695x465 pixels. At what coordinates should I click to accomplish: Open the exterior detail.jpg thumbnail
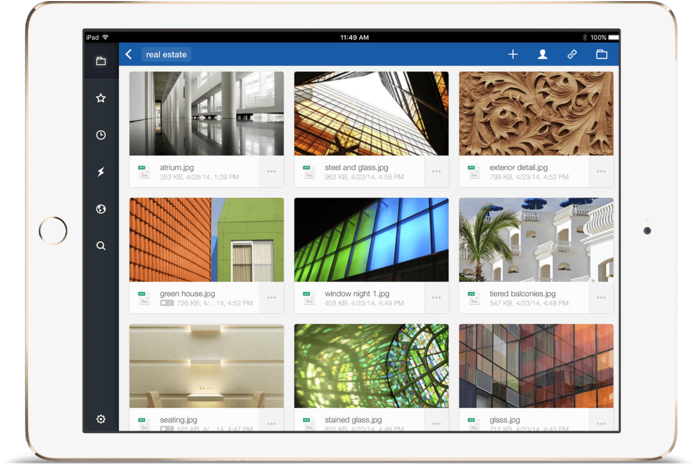536,113
